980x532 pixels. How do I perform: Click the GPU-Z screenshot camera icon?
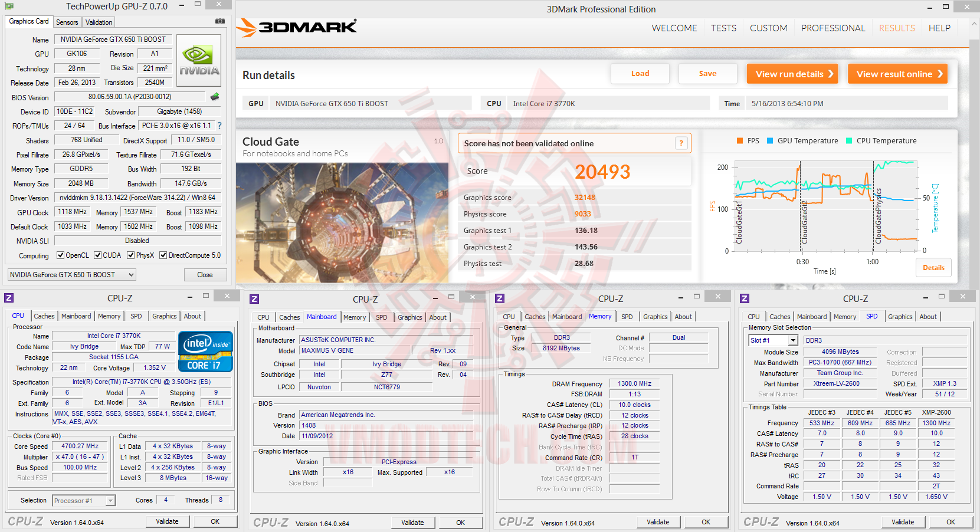[220, 21]
